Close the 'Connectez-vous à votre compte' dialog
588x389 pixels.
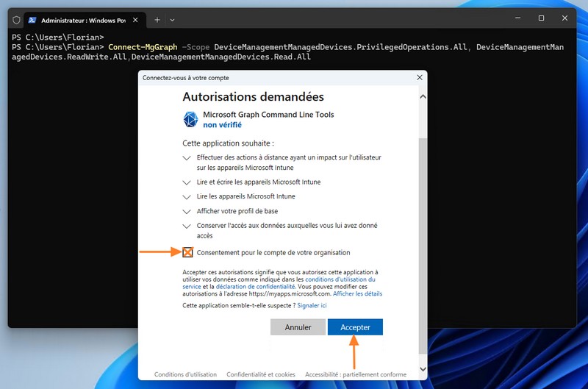420,77
